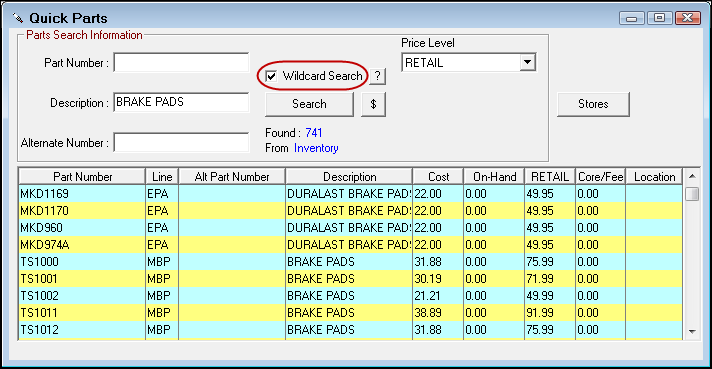Close the Quick Parts window

tap(687, 18)
